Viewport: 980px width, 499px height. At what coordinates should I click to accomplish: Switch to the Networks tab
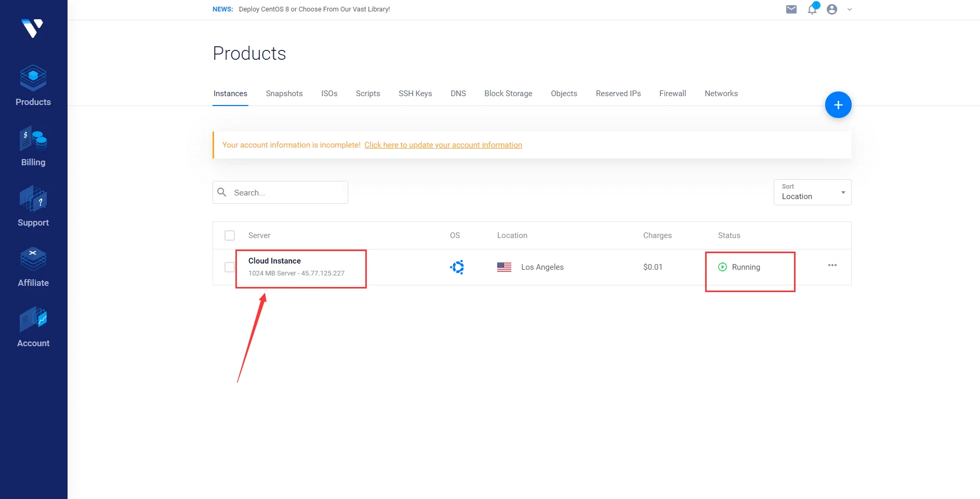pos(721,94)
